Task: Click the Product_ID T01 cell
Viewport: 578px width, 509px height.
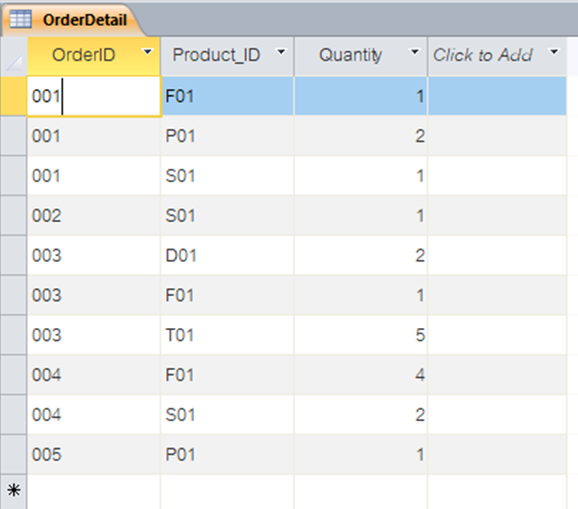Action: coord(227,335)
